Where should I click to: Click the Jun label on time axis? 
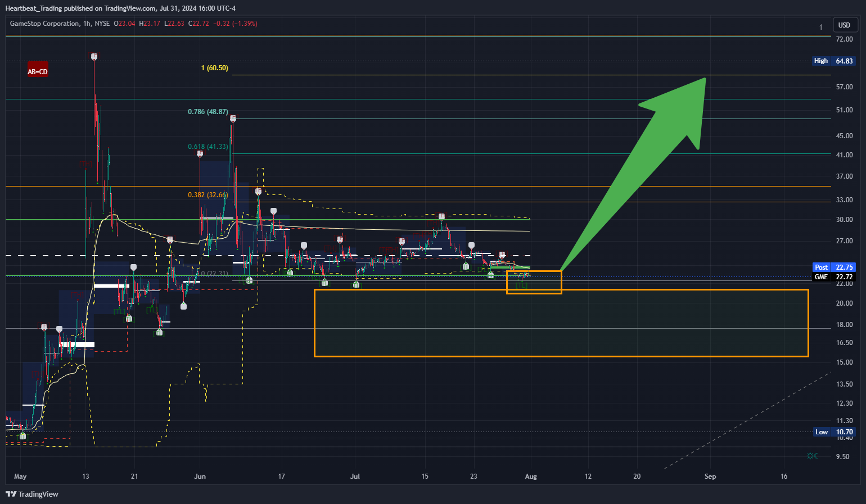click(200, 476)
